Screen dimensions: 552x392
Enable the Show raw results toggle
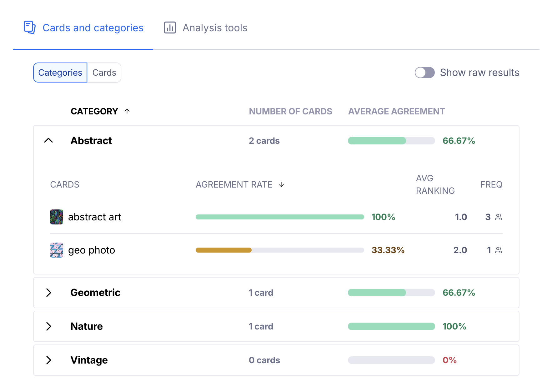tap(424, 73)
